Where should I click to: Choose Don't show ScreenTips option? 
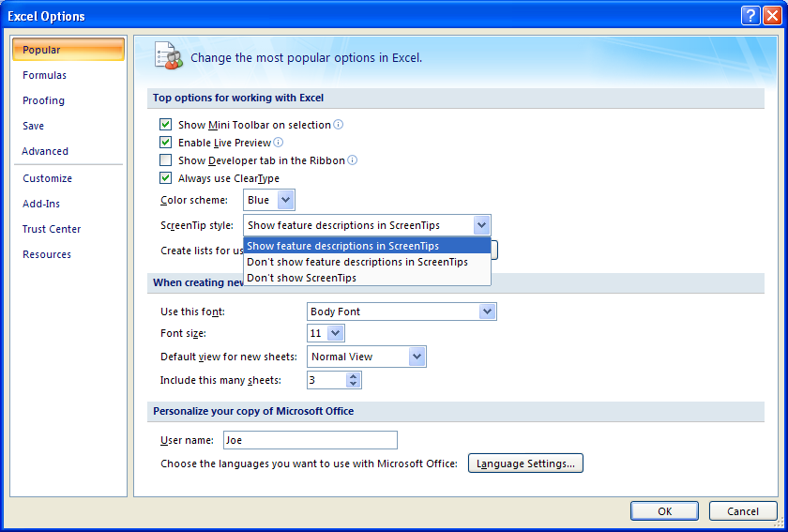367,278
